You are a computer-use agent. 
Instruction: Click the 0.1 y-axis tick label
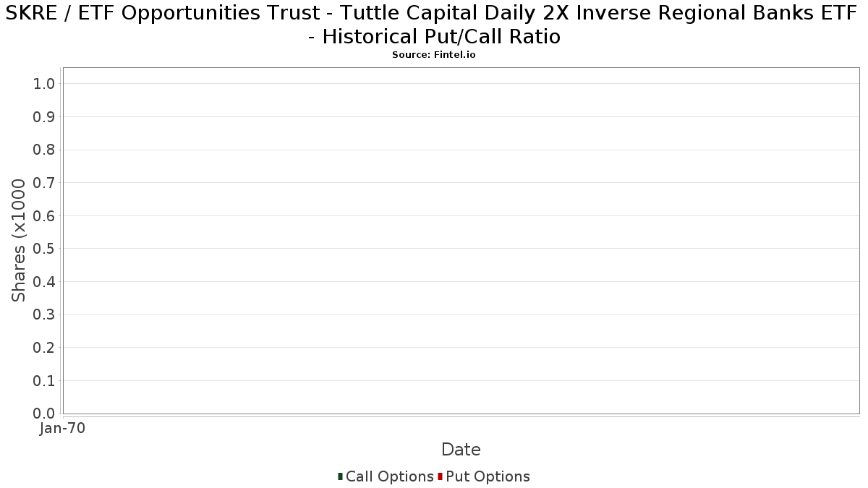[x=44, y=381]
